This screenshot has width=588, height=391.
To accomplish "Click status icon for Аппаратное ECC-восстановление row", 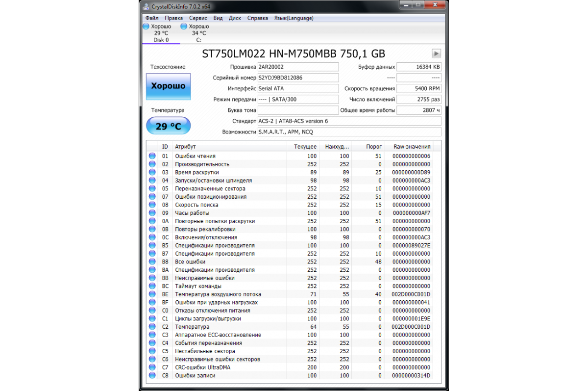I will coord(152,335).
